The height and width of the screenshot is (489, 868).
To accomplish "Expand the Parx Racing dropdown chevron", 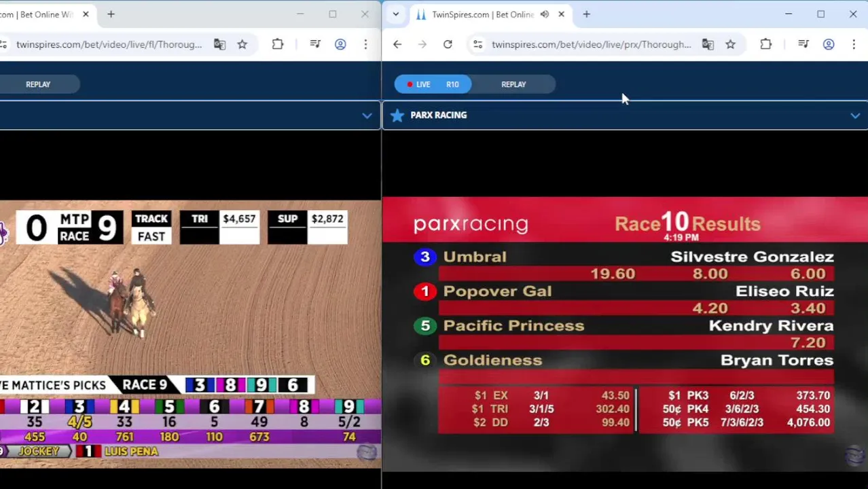I will (855, 115).
